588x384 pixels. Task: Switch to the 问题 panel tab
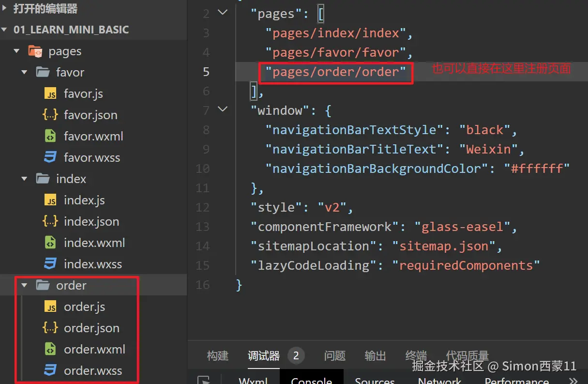click(x=334, y=356)
